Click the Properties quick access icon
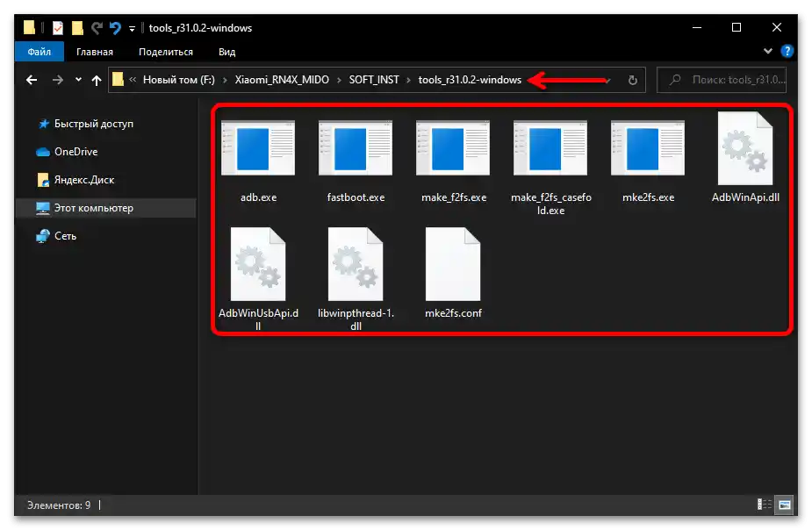The width and height of the screenshot is (812, 530). [57, 28]
